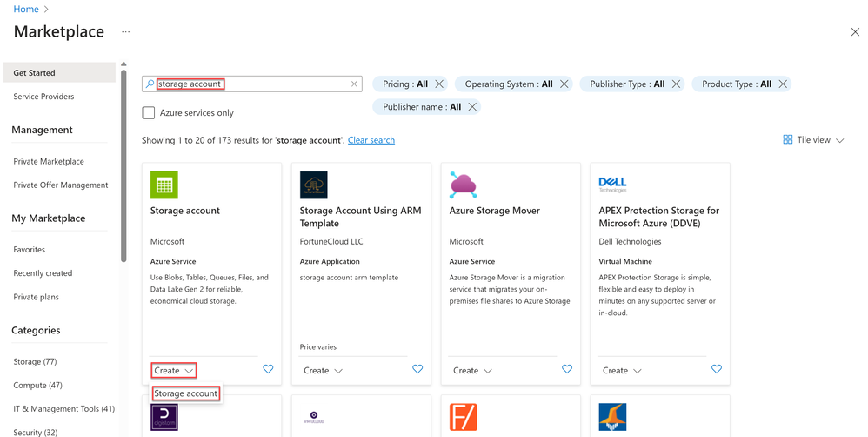Focus the storage account search field
868x437 pixels.
coord(252,84)
